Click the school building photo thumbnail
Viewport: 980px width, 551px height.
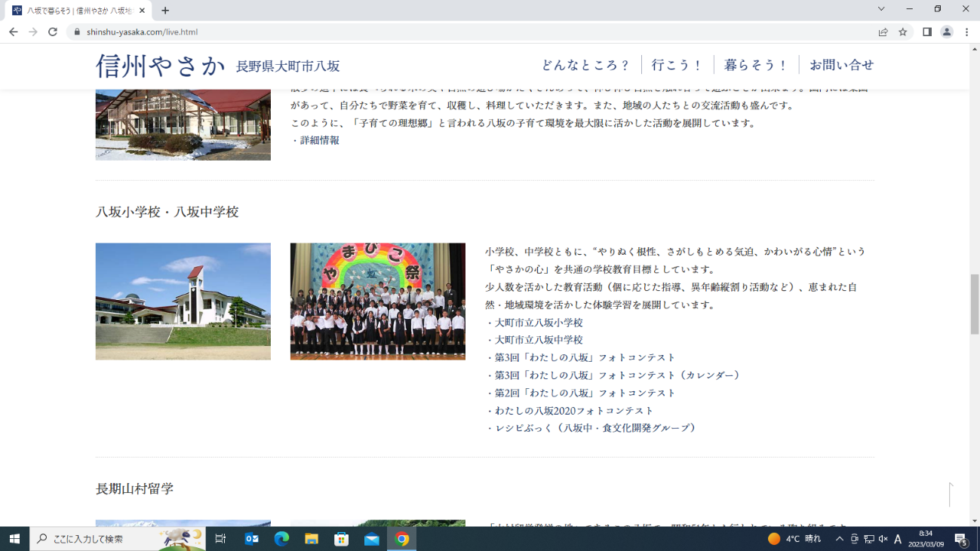pos(183,302)
